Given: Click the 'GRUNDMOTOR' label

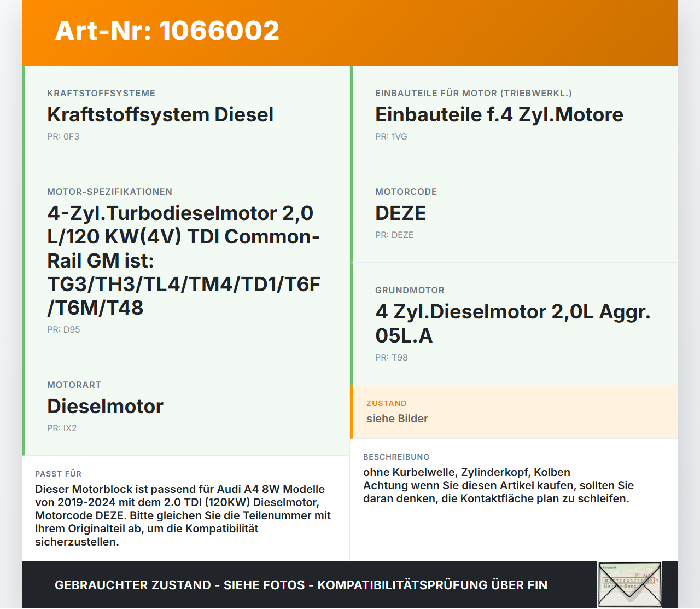Looking at the screenshot, I should tap(410, 291).
